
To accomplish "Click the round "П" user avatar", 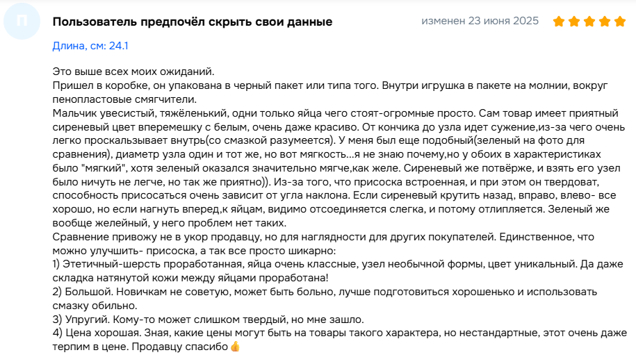I will click(22, 21).
